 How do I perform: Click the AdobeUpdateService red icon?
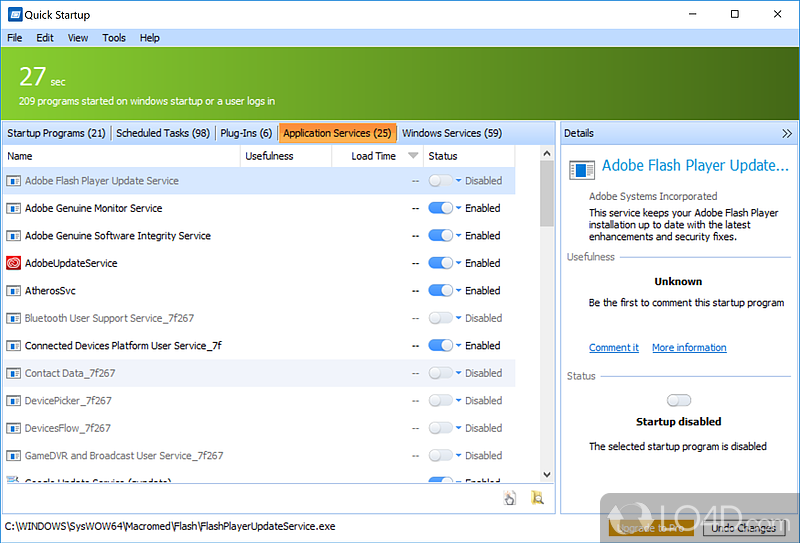point(14,264)
